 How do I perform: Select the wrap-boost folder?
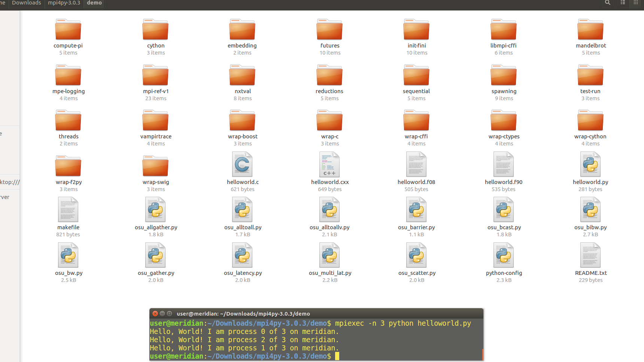[242, 120]
